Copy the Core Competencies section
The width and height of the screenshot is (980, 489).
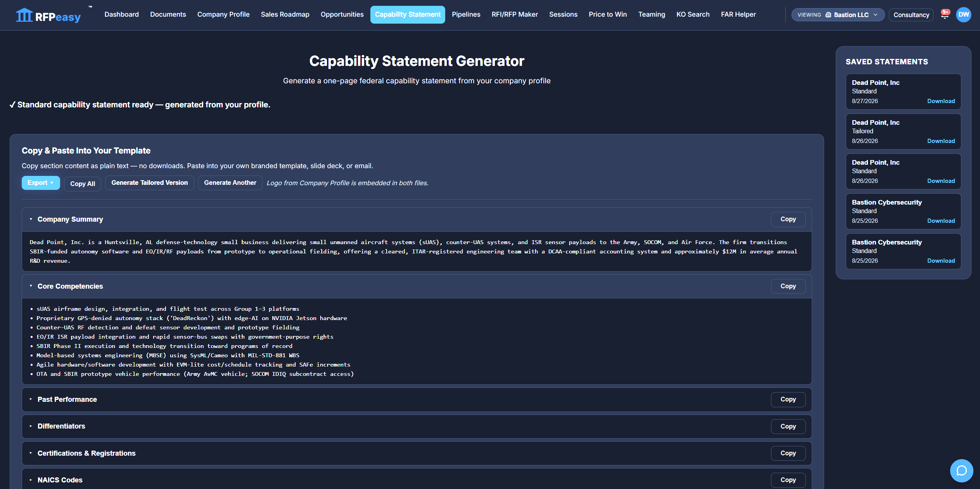click(x=788, y=286)
